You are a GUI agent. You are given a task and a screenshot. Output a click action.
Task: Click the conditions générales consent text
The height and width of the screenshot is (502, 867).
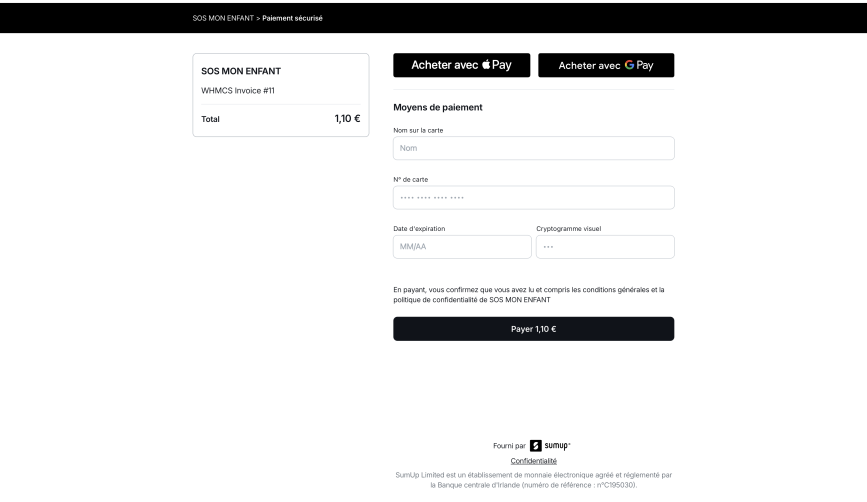pyautogui.click(x=529, y=294)
